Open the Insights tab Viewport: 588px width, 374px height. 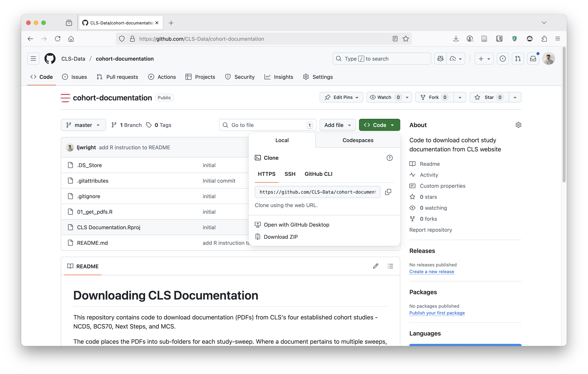click(279, 77)
